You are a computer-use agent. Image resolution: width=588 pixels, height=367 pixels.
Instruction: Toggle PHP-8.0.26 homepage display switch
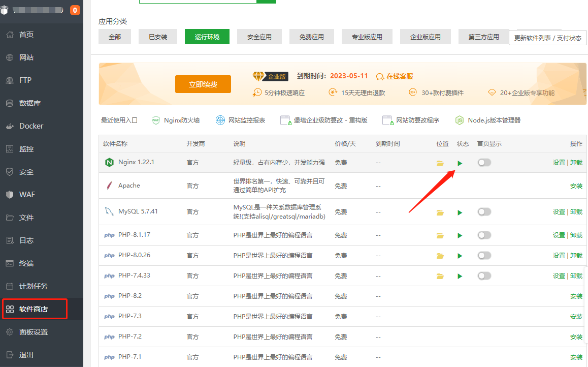click(x=484, y=256)
